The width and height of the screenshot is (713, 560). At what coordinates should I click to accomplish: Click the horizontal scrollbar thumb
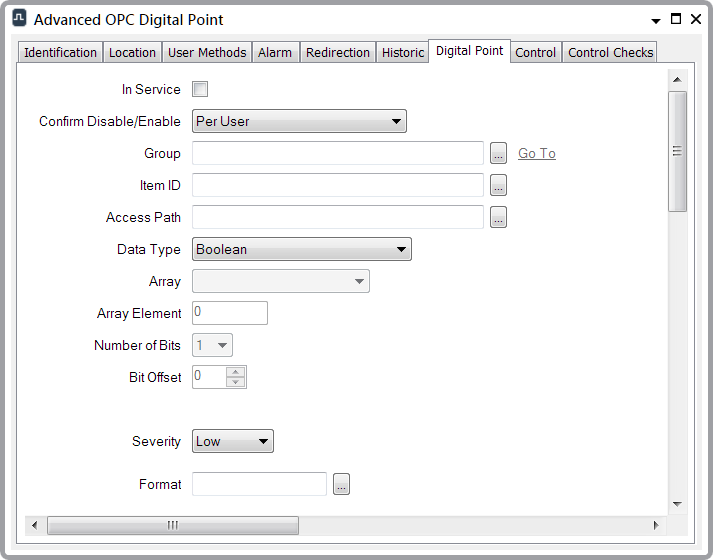click(x=172, y=525)
